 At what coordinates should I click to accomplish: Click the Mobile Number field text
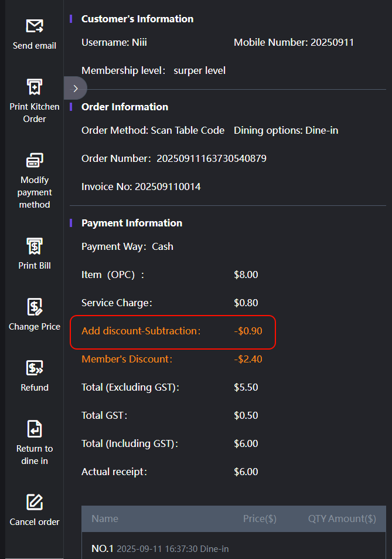click(294, 42)
